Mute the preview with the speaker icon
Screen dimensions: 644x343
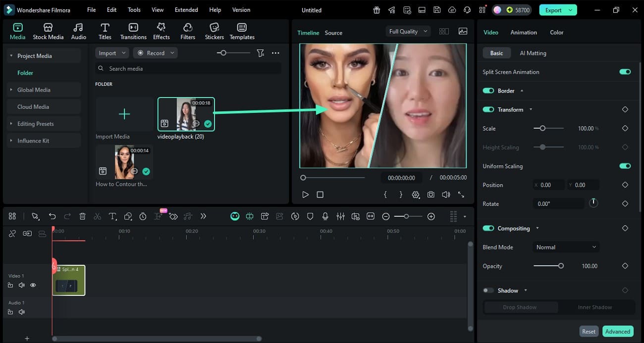pos(446,195)
